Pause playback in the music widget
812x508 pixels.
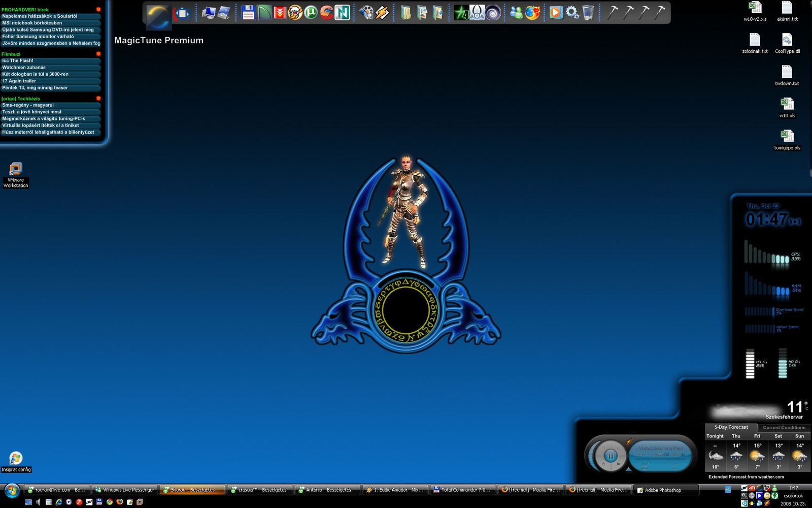click(611, 456)
